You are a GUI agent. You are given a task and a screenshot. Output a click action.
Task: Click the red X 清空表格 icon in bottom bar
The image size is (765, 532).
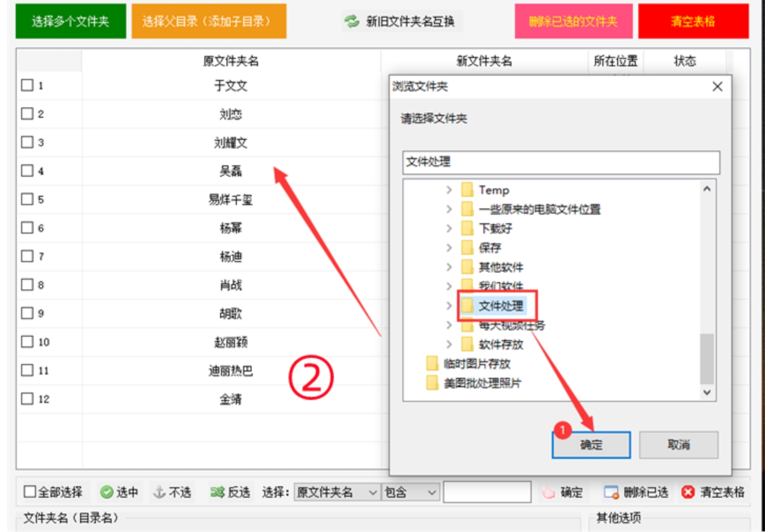pos(688,492)
